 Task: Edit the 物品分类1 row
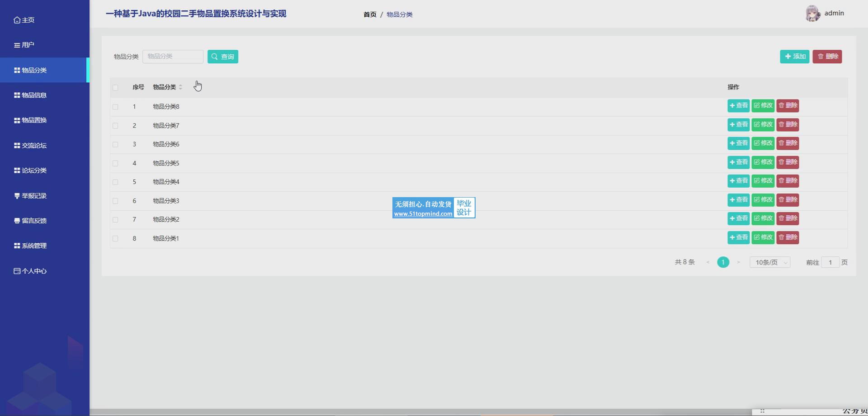pyautogui.click(x=763, y=237)
